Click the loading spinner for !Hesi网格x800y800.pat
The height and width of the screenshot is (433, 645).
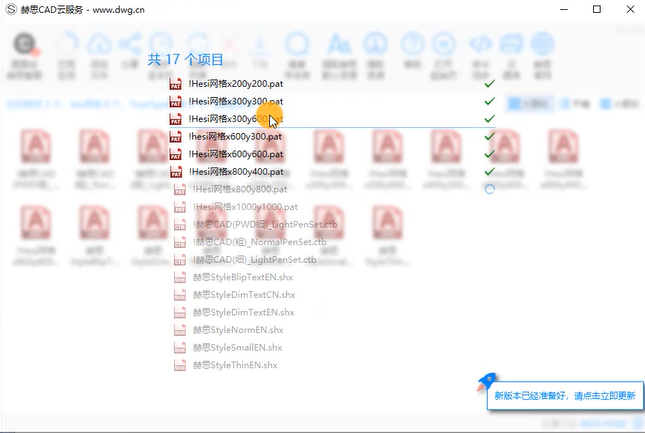pyautogui.click(x=489, y=189)
